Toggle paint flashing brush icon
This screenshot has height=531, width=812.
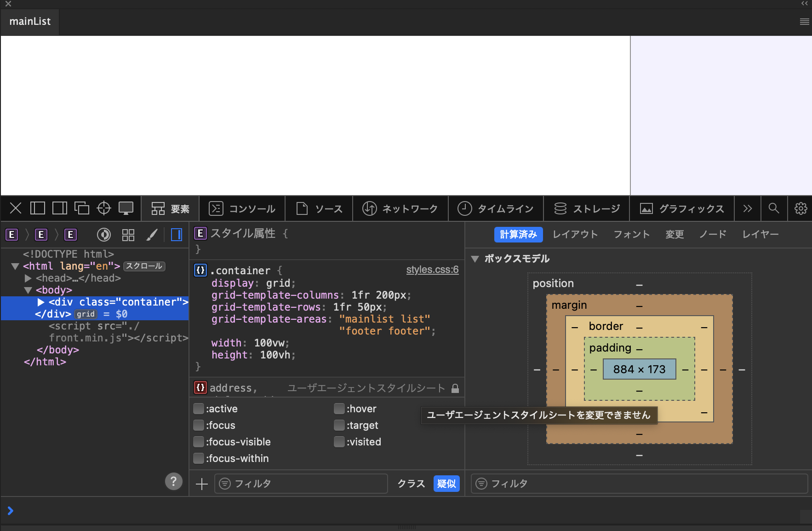[152, 235]
